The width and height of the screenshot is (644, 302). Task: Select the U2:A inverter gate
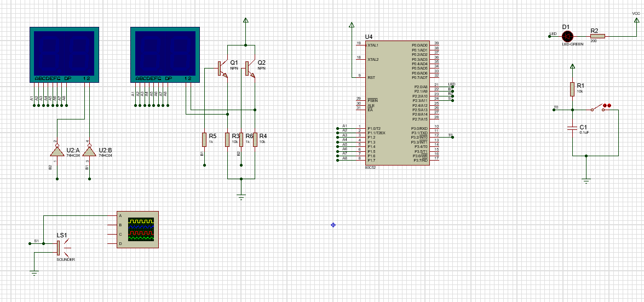[57, 151]
